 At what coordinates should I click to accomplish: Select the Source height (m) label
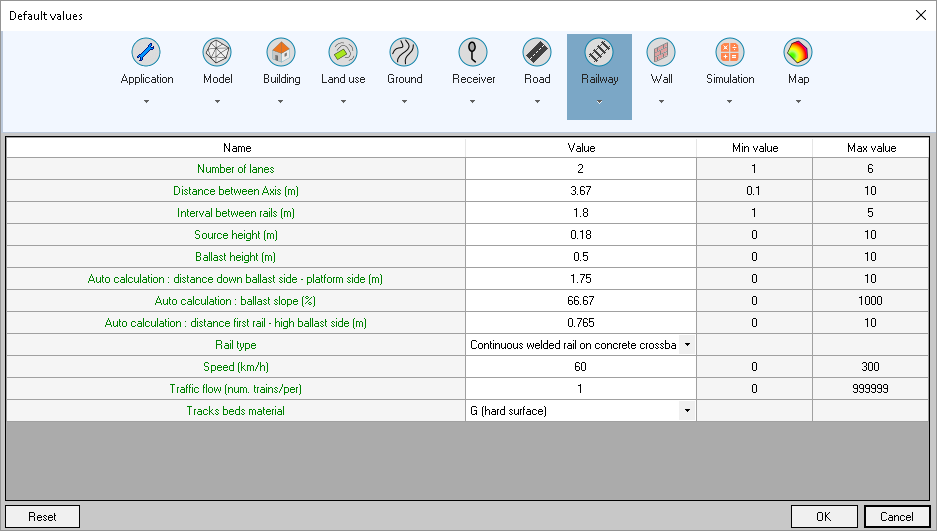coord(236,235)
